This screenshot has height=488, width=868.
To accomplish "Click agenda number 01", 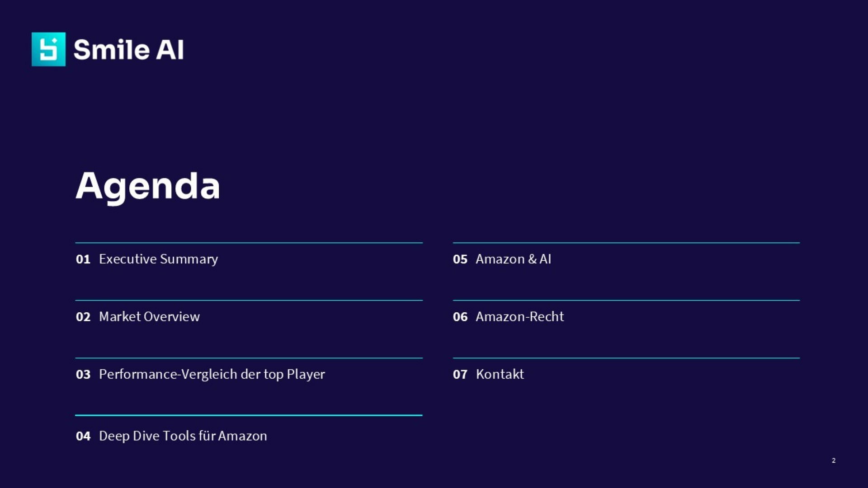I will click(83, 259).
